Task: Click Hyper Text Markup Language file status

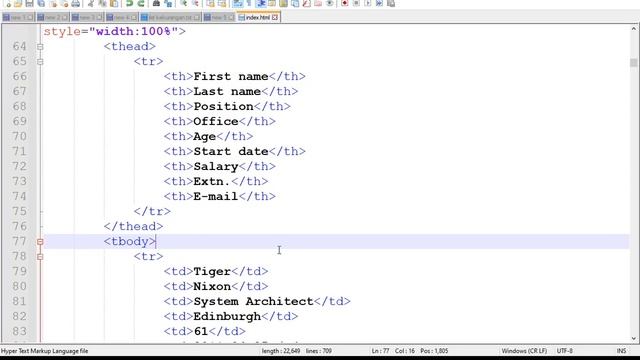Action: click(44, 351)
